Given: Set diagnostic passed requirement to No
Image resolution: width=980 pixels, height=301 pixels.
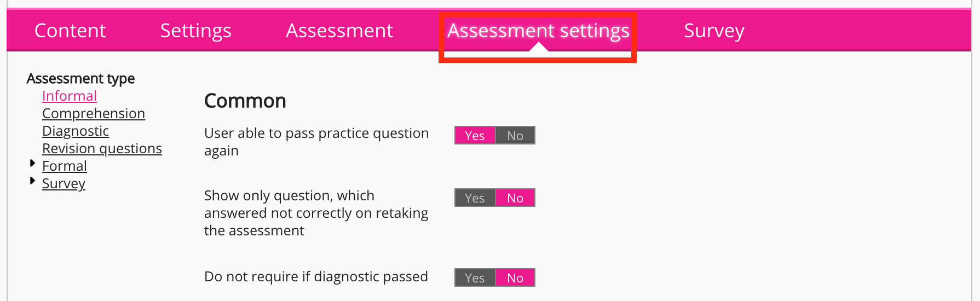Looking at the screenshot, I should pyautogui.click(x=515, y=277).
